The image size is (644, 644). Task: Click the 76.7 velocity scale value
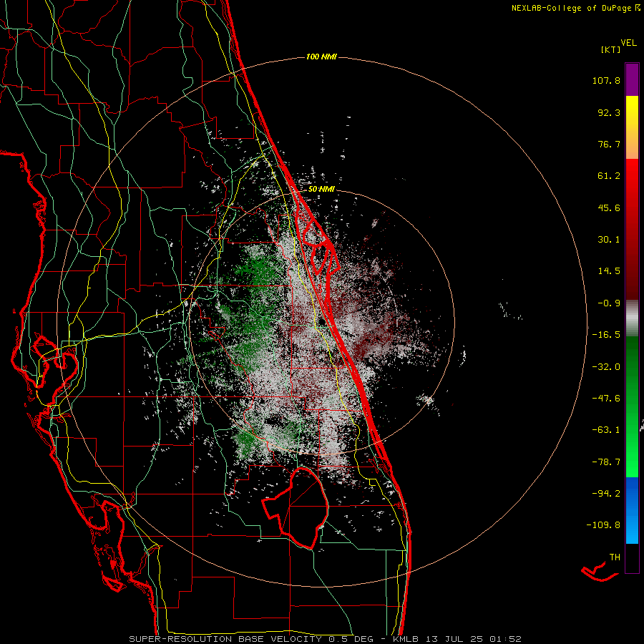pyautogui.click(x=609, y=144)
